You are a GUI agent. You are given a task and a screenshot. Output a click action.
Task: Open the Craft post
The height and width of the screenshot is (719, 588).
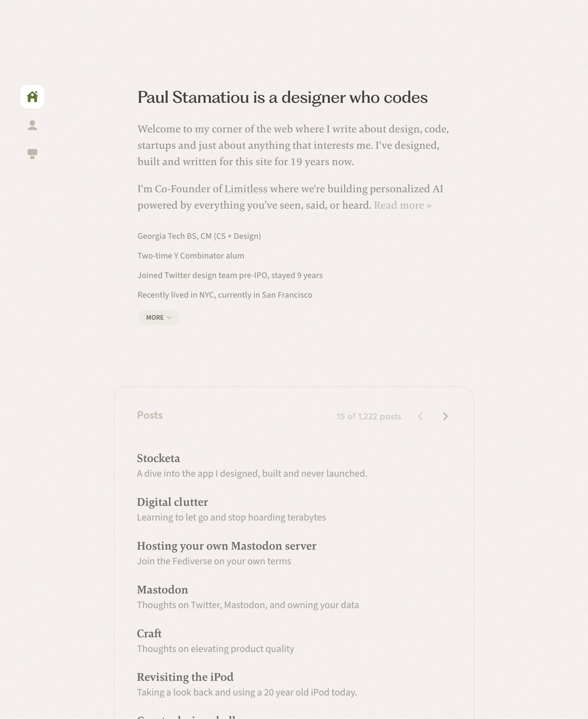point(149,633)
